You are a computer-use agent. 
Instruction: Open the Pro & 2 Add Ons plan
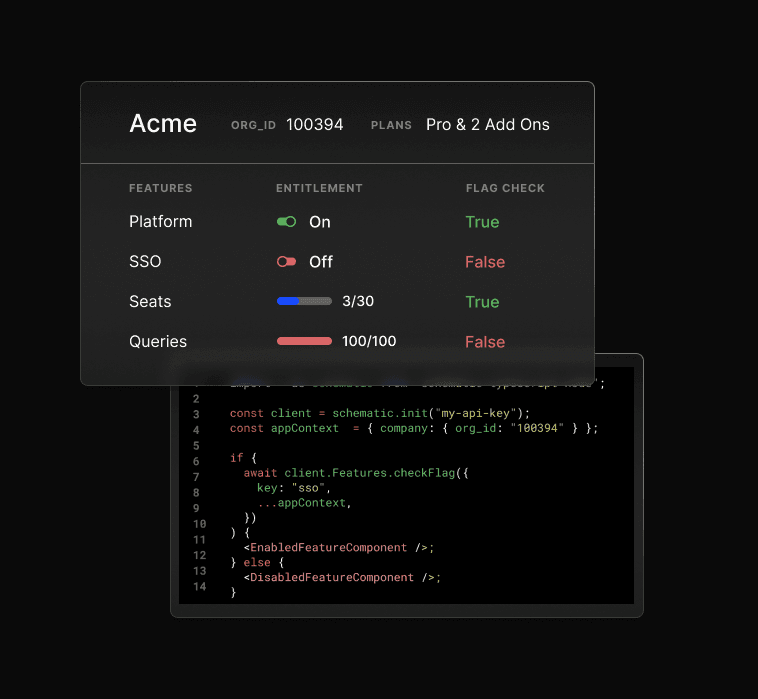(487, 125)
